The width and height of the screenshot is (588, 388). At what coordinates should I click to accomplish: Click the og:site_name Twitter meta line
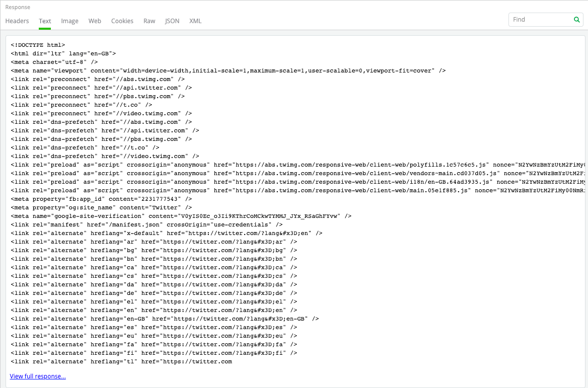101,208
